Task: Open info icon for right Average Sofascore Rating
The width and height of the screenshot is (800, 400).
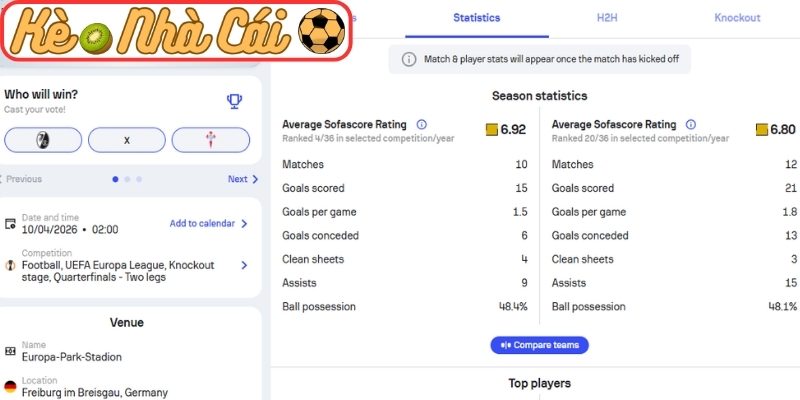Action: coord(692,125)
